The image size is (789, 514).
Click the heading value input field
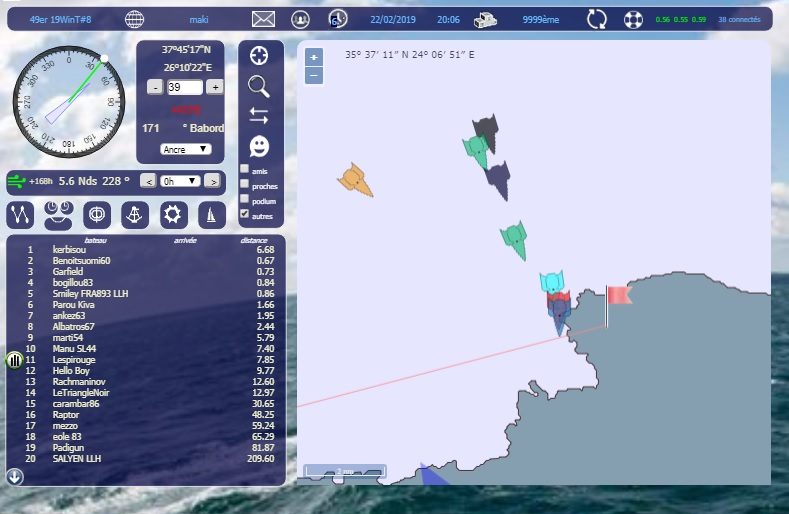pos(185,87)
